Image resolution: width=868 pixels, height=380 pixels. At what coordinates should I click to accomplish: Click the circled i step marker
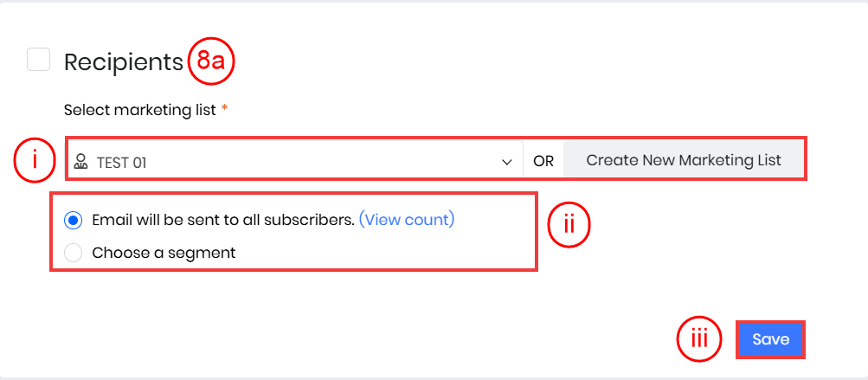tap(35, 161)
